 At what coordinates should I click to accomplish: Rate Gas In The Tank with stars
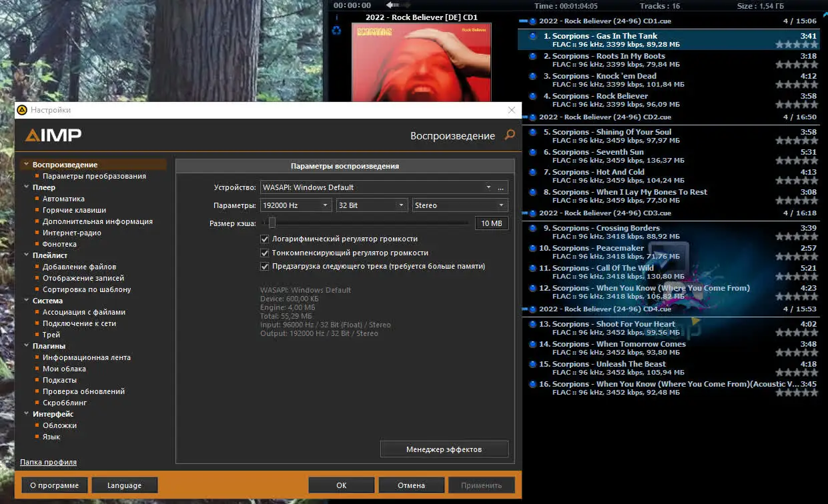tap(797, 45)
